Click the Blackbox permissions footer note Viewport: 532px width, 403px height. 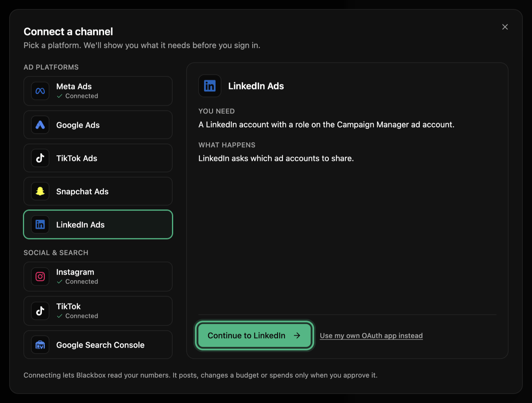click(200, 375)
